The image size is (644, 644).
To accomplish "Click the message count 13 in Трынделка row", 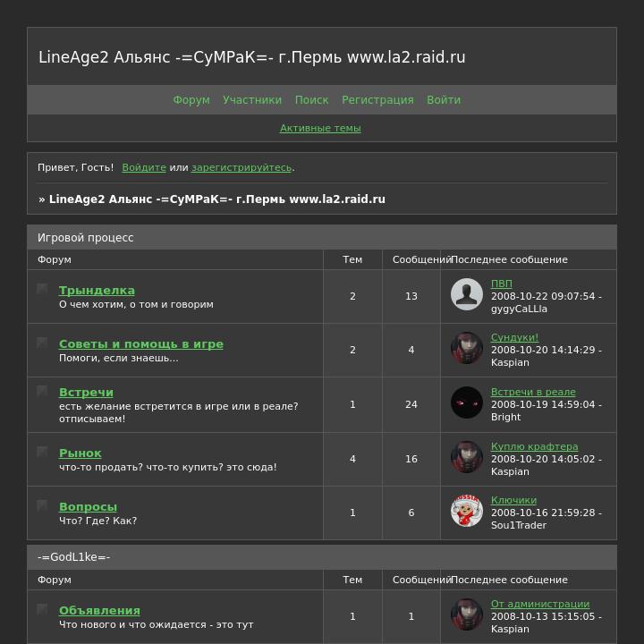I will [411, 296].
